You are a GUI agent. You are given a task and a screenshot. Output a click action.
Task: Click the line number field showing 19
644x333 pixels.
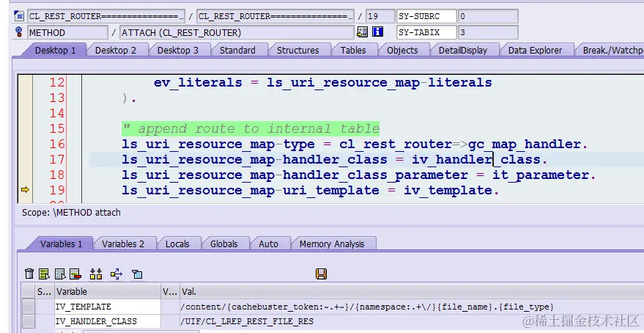[x=380, y=16]
